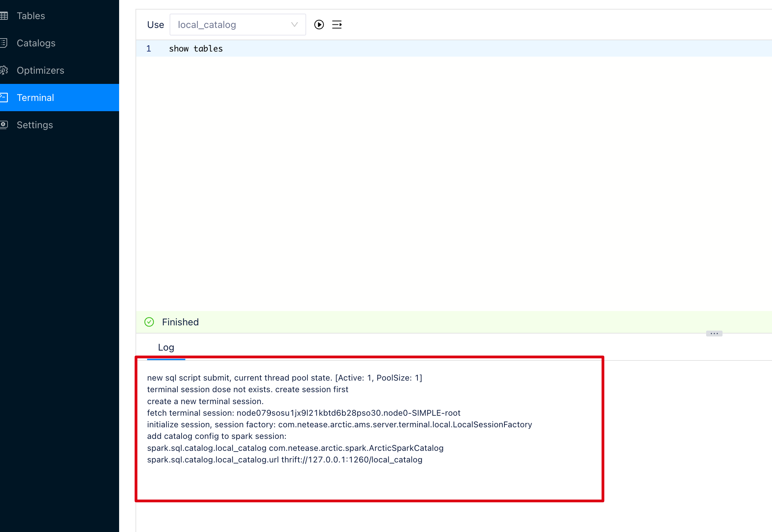Click line number 1 in the editor gutter
Image resolution: width=772 pixels, height=532 pixels.
[x=148, y=48]
